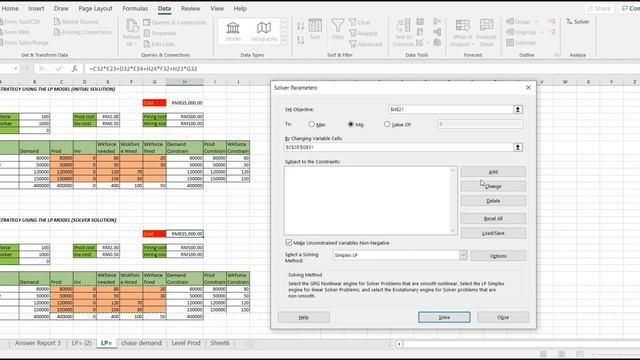Click the Set Objective input field
Viewport: 640px width, 360px height.
(x=451, y=109)
